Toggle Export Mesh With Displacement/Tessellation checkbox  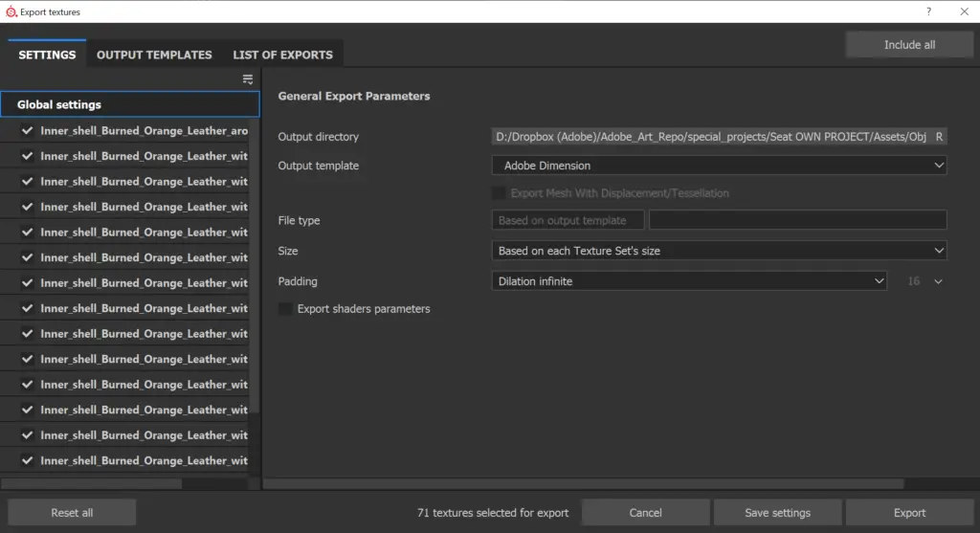tap(499, 193)
